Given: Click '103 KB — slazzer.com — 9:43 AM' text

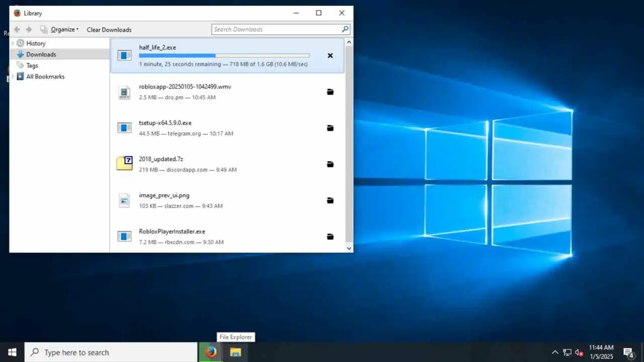Looking at the screenshot, I should pyautogui.click(x=181, y=206).
